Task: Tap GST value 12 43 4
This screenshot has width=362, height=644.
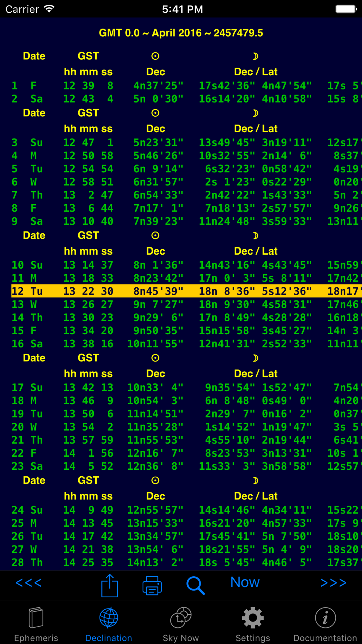Action: pos(88,99)
